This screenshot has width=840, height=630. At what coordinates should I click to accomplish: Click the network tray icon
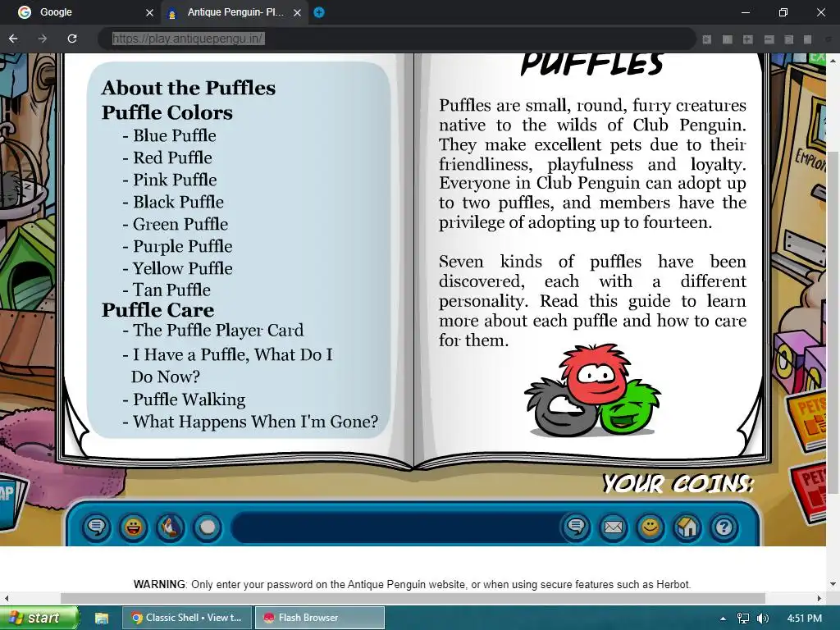pos(743,619)
